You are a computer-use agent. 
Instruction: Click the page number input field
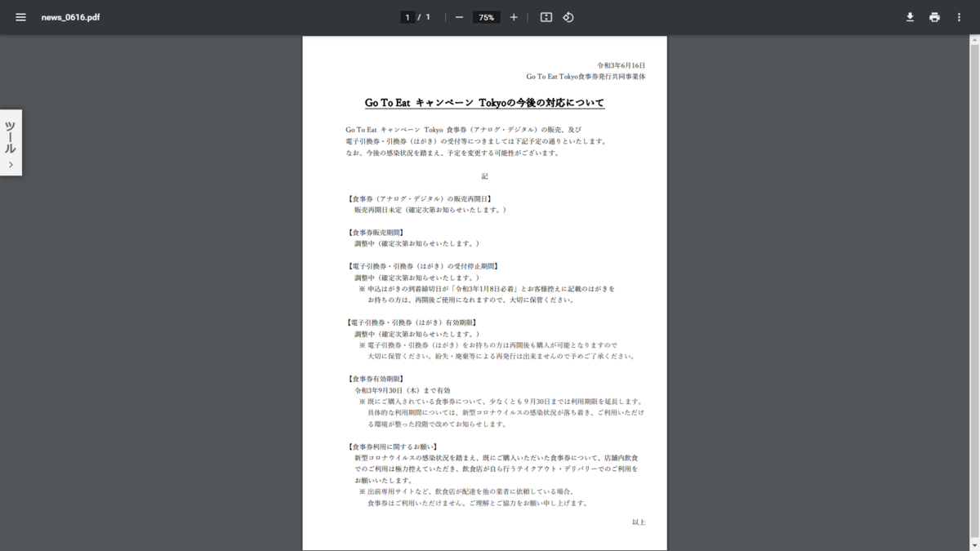click(x=408, y=17)
